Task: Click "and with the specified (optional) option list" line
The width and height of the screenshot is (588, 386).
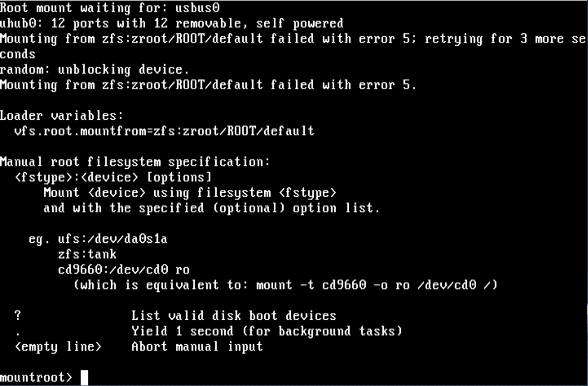Action: pos(211,208)
